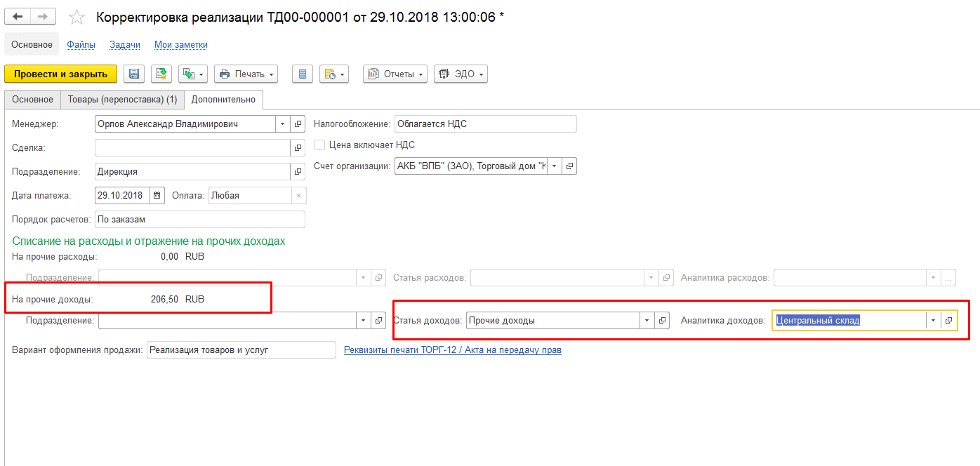Post the document with green arrow icon
The image size is (980, 466).
tap(161, 74)
